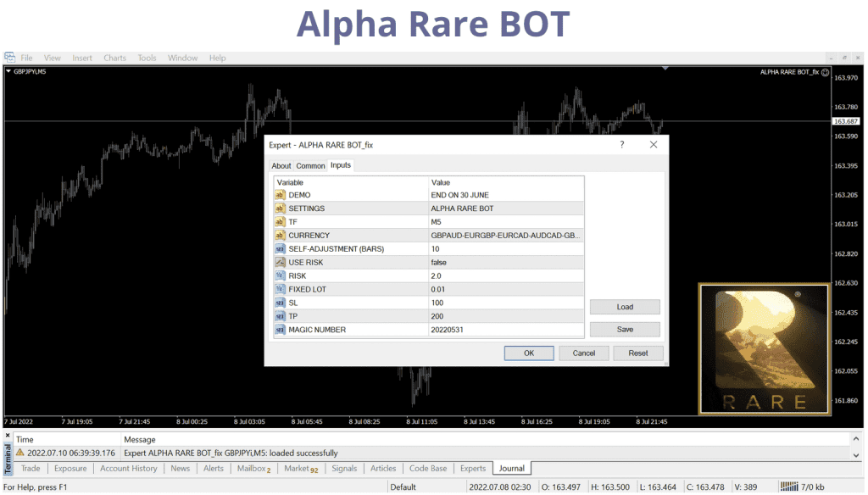Viewport: 868px width, 495px height.
Task: Open the Articles terminal tab
Action: pos(383,469)
